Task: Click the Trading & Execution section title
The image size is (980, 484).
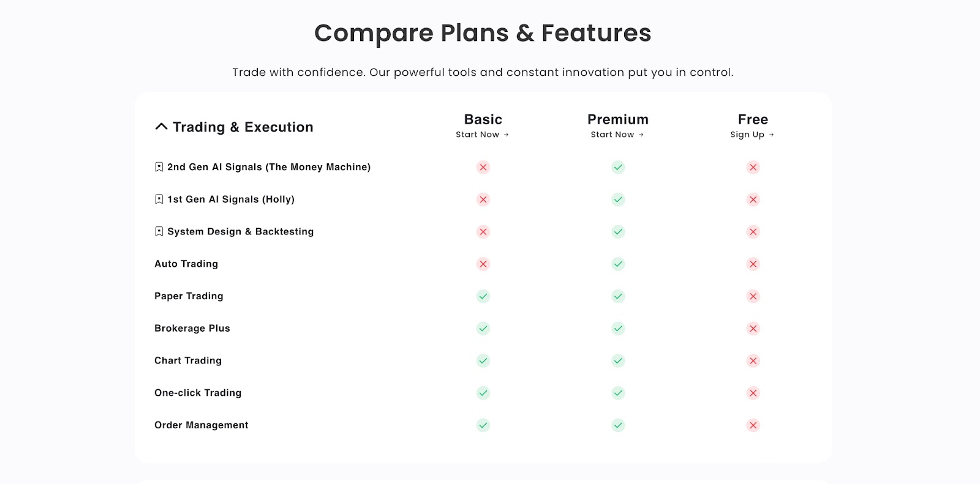Action: tap(243, 127)
